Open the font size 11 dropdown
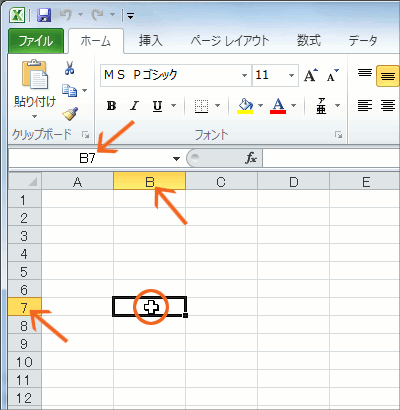This screenshot has width=400, height=410. tap(291, 75)
